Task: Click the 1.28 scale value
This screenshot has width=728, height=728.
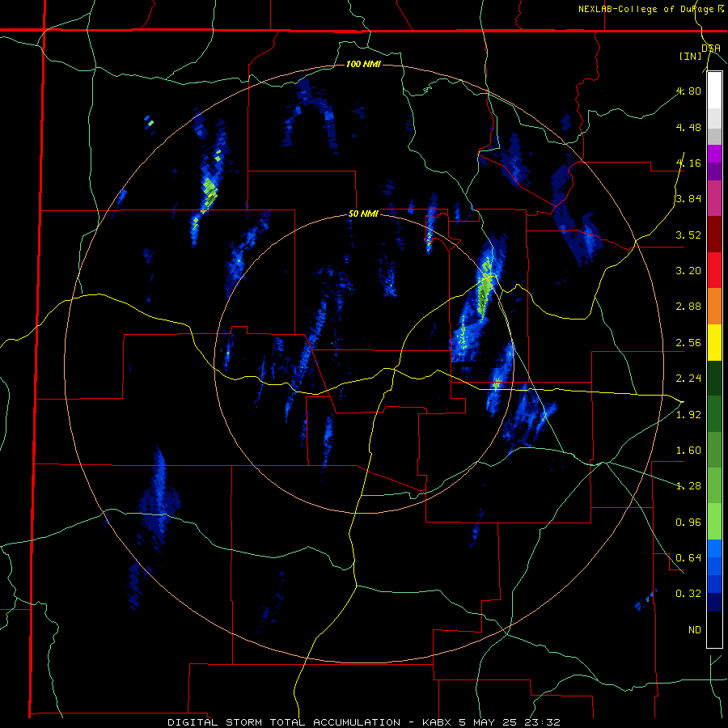Action: pos(688,486)
